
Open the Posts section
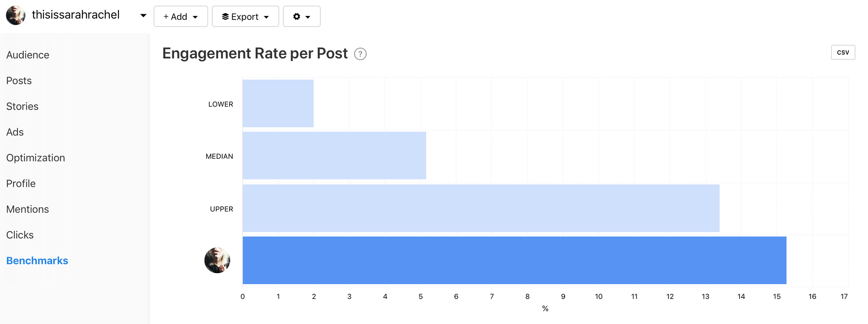click(19, 81)
